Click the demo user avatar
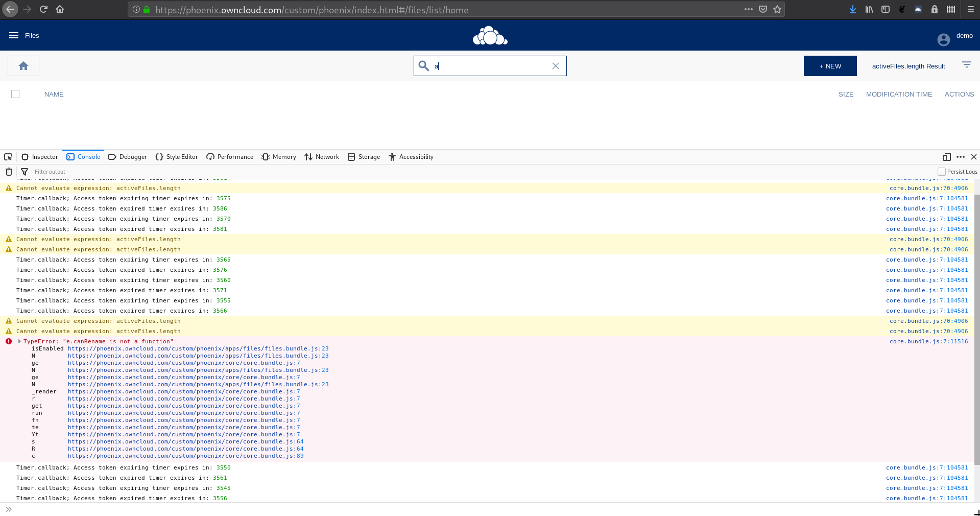Viewport: 980px width, 516px height. [x=944, y=39]
